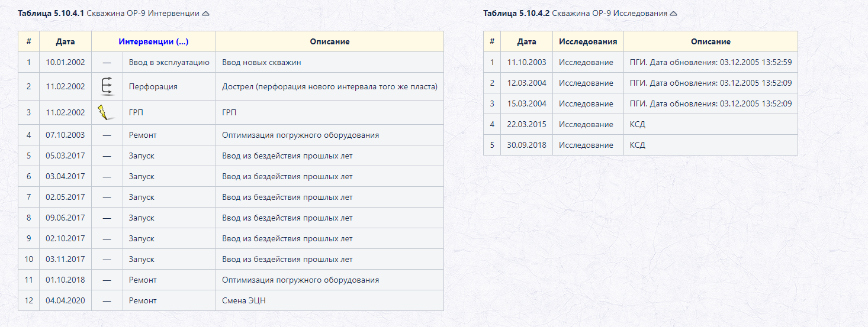868x327 pixels.
Task: Click the Запуск cell in the 05.03.2017 row
Action: (x=169, y=156)
